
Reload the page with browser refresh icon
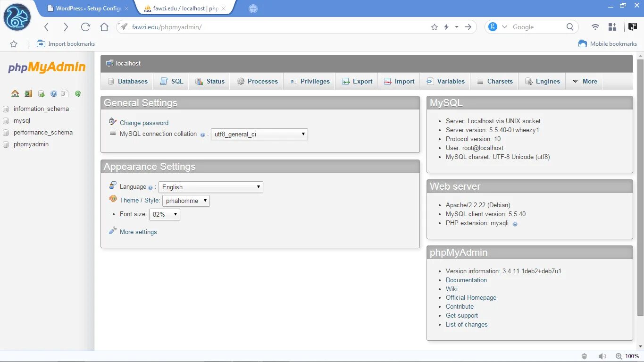click(85, 27)
